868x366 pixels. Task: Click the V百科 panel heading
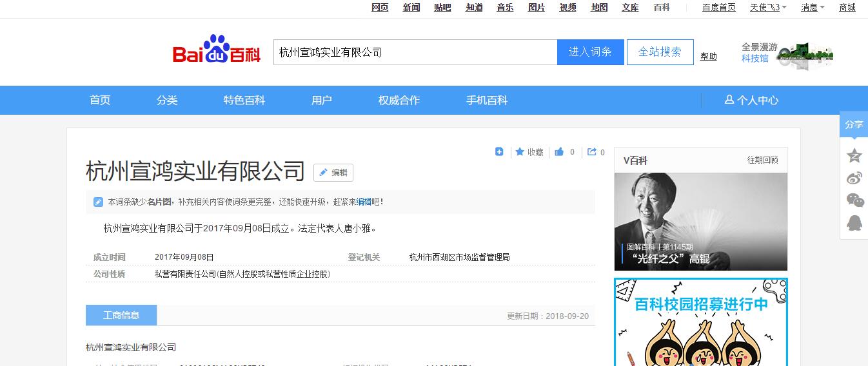(x=635, y=160)
